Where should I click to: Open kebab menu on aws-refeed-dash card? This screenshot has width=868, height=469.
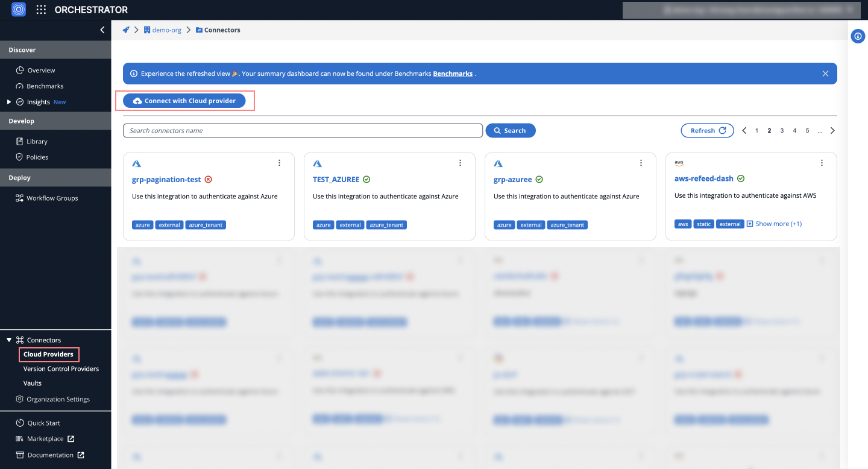(822, 163)
